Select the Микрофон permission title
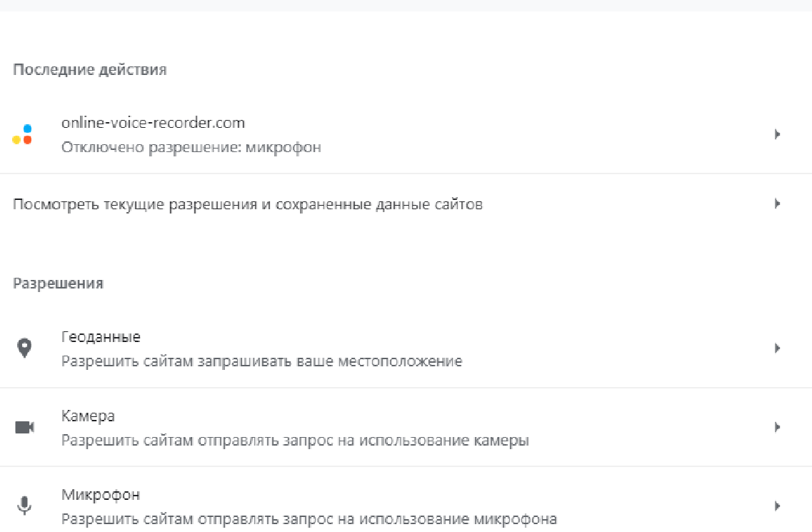Image resolution: width=812 pixels, height=532 pixels. [x=101, y=494]
